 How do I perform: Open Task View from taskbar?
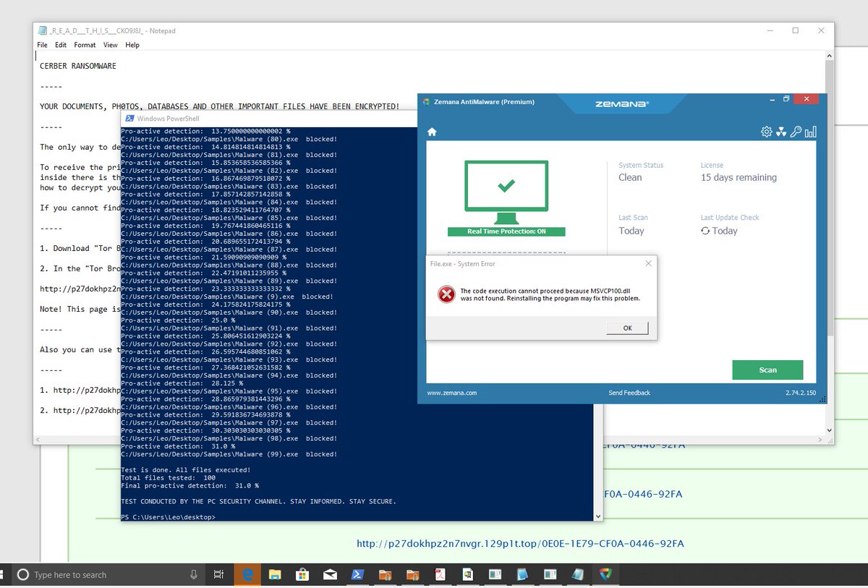pos(218,575)
